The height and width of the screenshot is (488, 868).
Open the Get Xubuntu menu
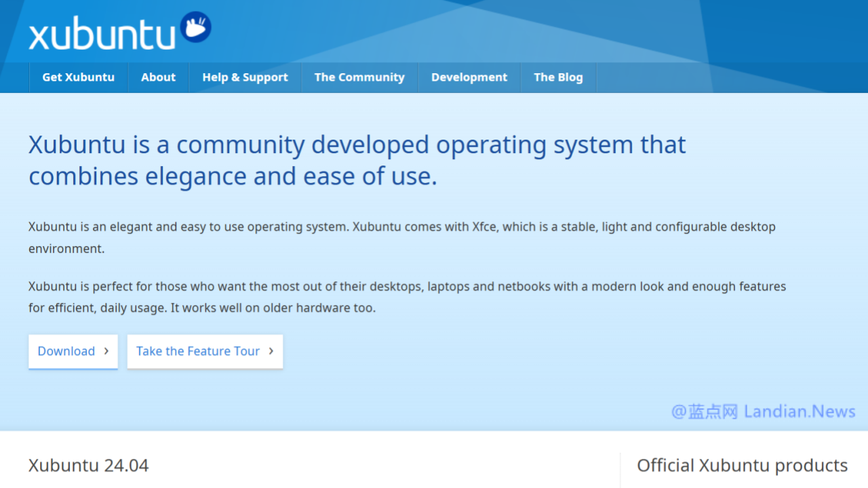pyautogui.click(x=79, y=77)
